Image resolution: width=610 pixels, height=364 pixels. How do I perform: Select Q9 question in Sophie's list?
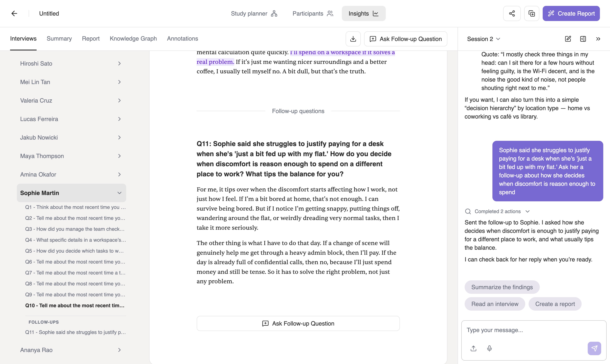[x=75, y=295]
